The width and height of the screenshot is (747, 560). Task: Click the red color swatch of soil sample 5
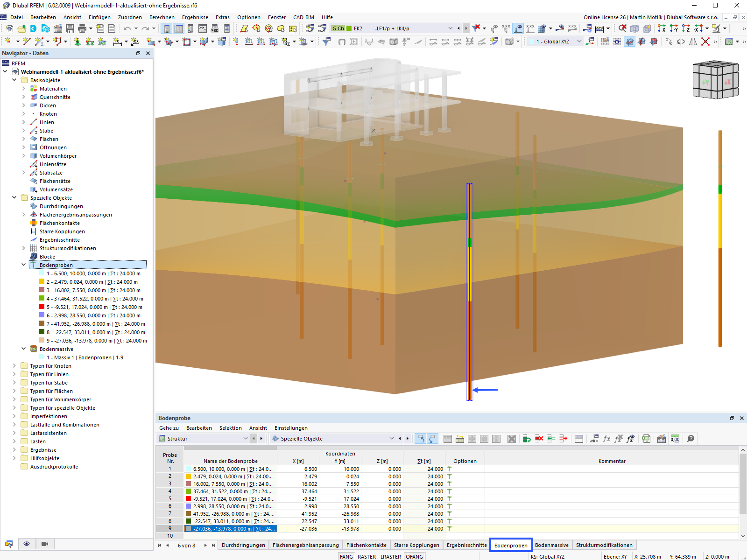pyautogui.click(x=42, y=307)
